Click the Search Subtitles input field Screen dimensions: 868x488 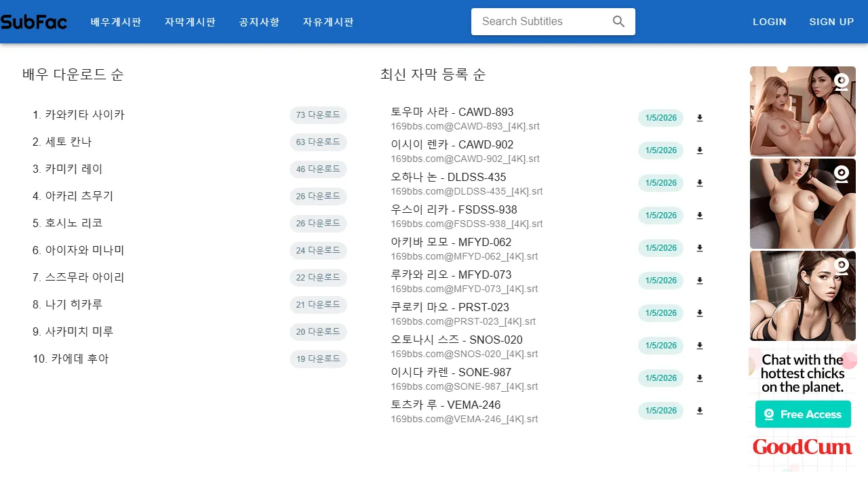click(542, 21)
